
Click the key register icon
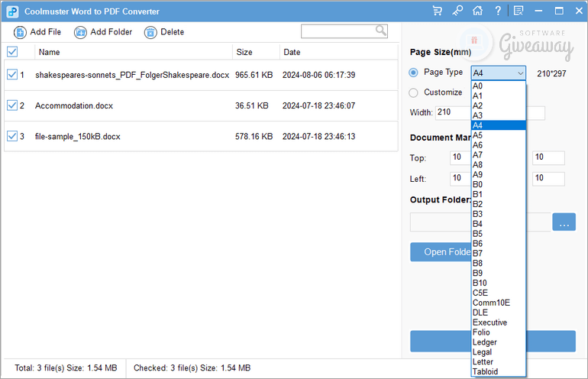point(457,11)
